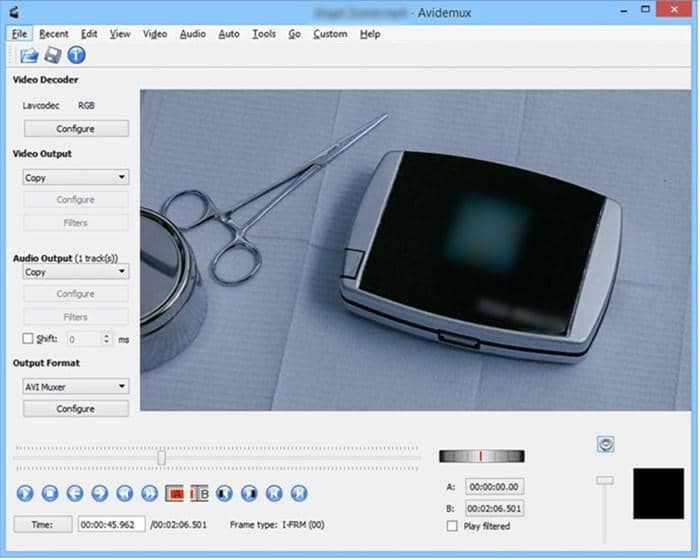Search for the next black frame
This screenshot has height=560, width=700.
(x=249, y=493)
